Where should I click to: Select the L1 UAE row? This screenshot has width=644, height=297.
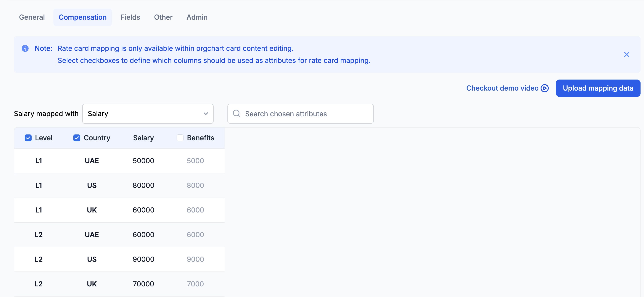point(119,161)
